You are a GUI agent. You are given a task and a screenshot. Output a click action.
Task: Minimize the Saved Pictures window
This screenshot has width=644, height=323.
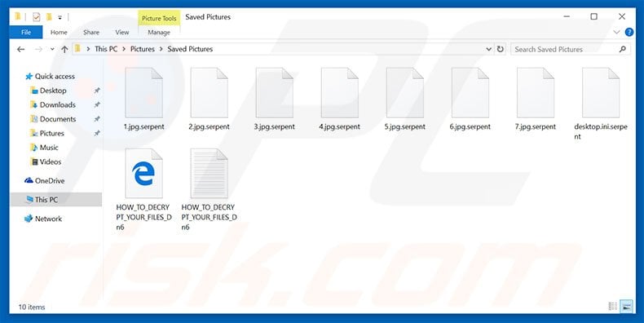click(x=567, y=17)
